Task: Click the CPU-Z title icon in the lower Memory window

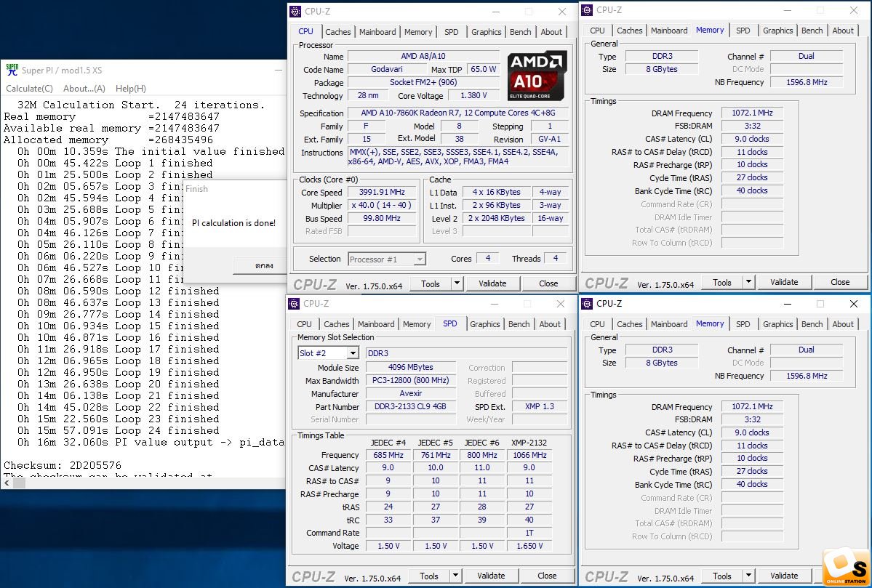Action: coord(587,303)
